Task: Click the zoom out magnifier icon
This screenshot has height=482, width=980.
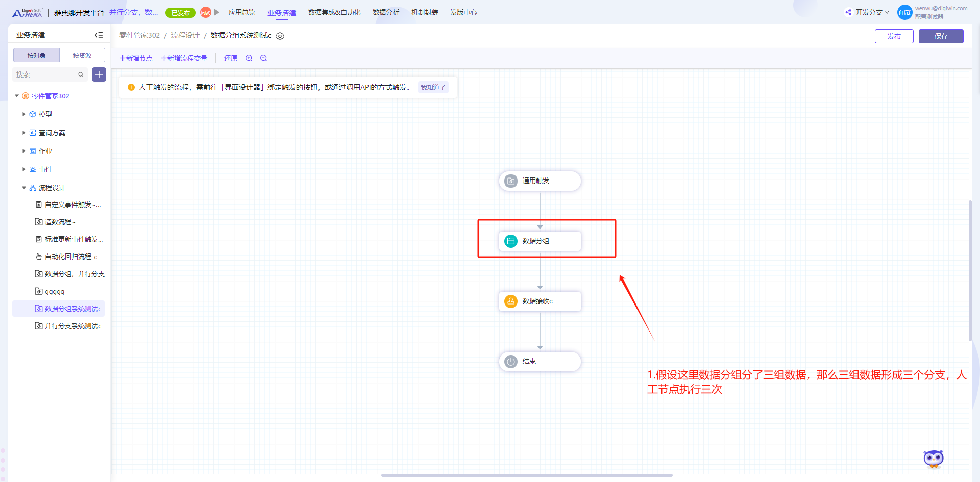Action: tap(264, 58)
